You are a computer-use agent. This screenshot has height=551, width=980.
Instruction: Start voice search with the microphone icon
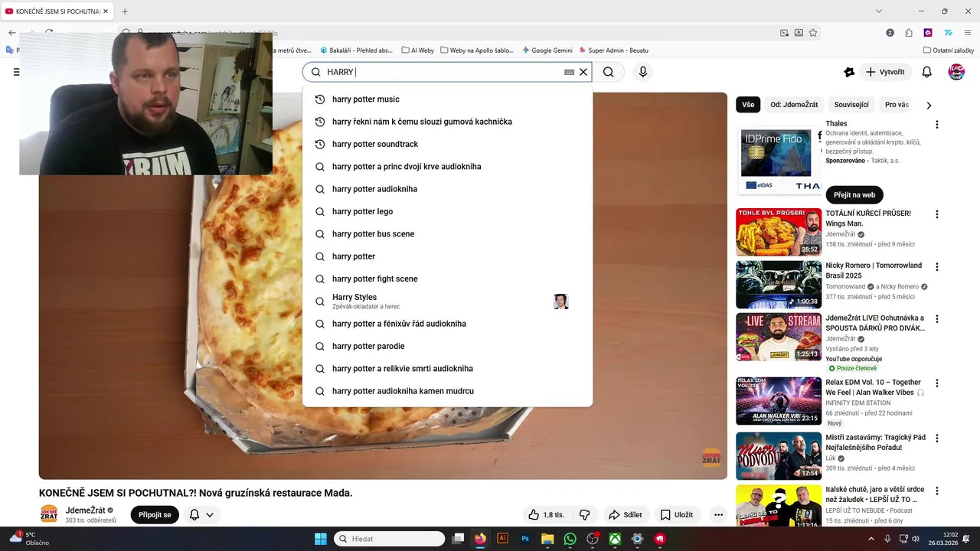pyautogui.click(x=643, y=72)
